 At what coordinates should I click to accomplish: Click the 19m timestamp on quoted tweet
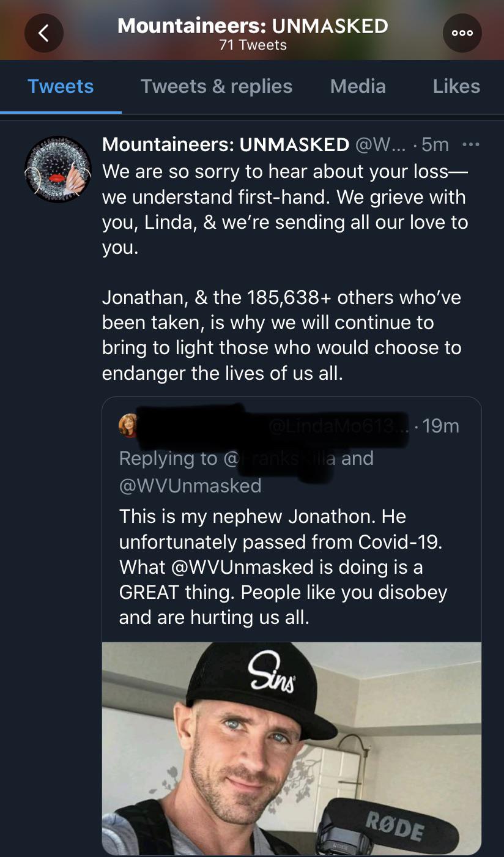(x=440, y=426)
